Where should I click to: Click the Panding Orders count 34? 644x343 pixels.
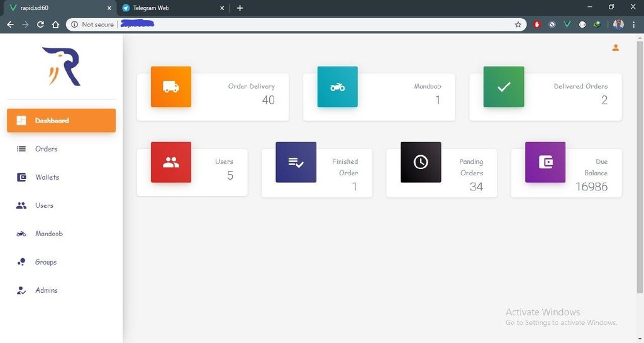477,187
